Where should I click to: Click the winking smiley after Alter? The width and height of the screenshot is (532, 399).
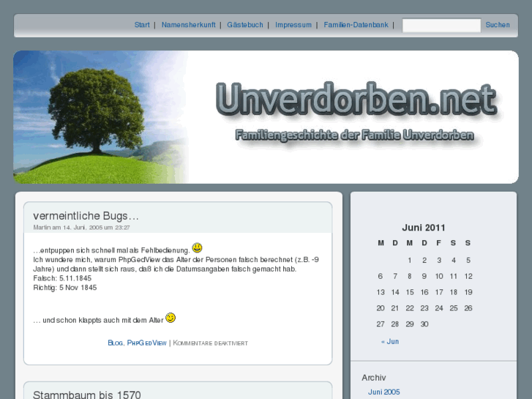pyautogui.click(x=171, y=318)
